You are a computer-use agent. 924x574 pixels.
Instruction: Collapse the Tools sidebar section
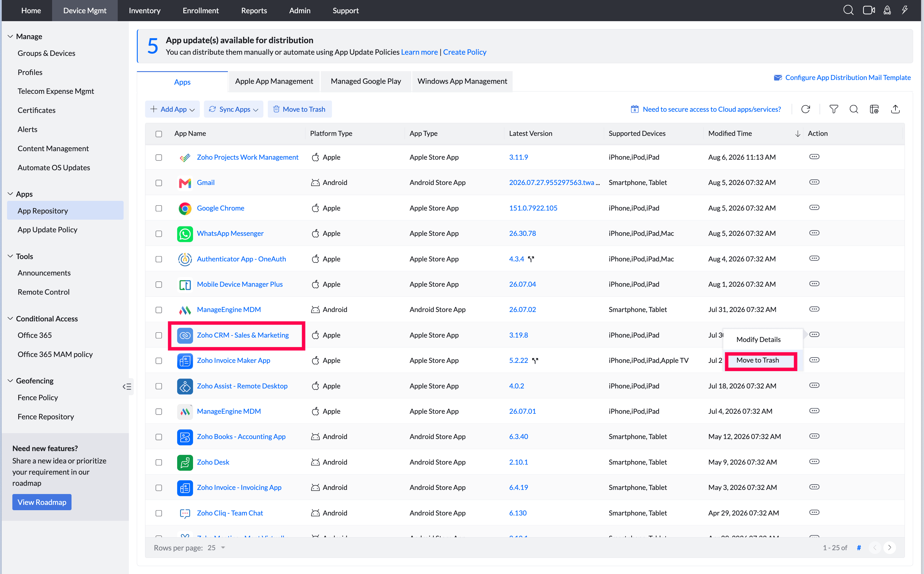10,256
